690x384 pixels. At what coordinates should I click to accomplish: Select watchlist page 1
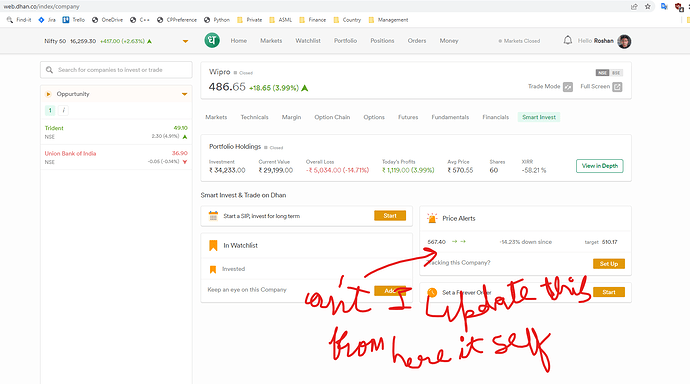(50, 110)
